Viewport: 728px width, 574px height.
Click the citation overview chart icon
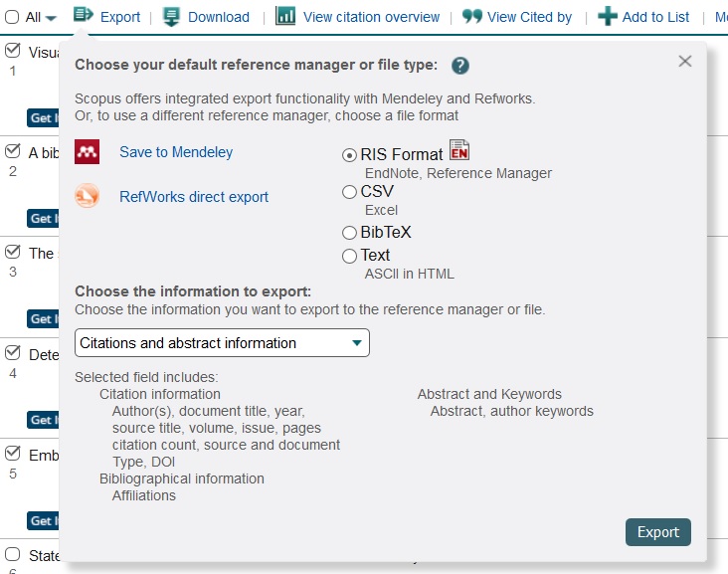285,15
